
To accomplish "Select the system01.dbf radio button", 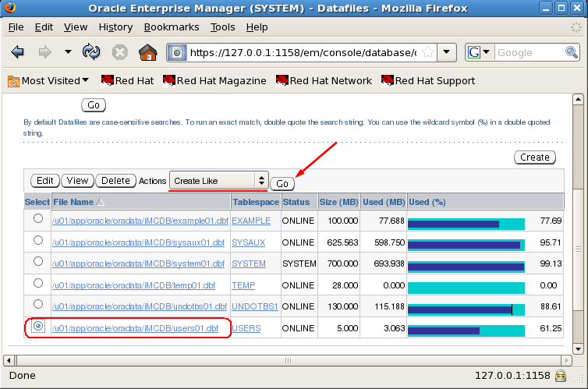I will (x=38, y=261).
